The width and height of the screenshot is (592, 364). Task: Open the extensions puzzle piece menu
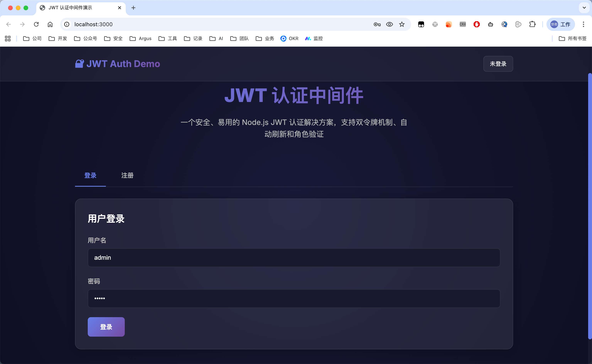[x=532, y=24]
